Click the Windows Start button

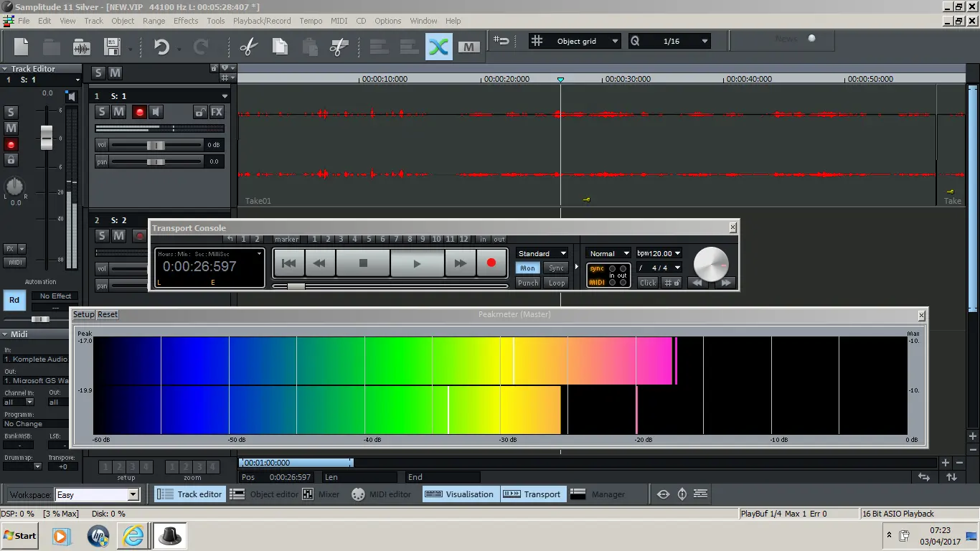coord(20,535)
